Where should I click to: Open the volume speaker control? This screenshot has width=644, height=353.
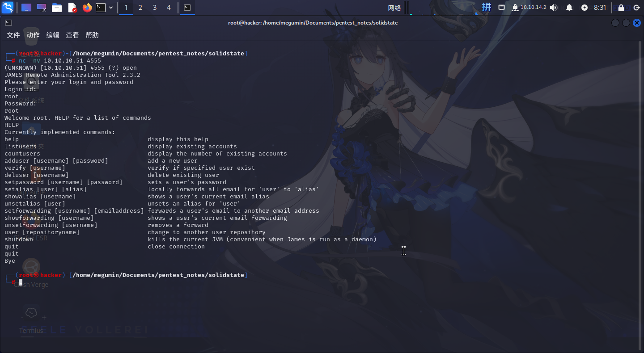(x=554, y=8)
